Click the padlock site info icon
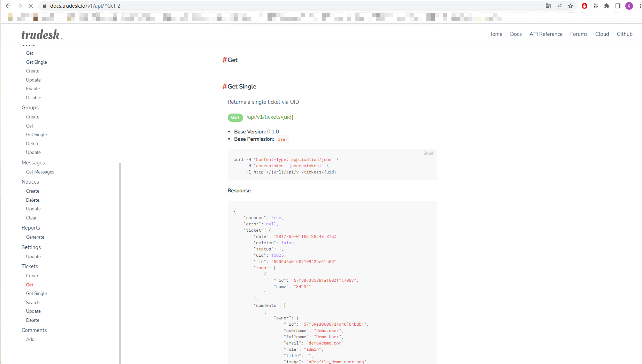Image resolution: width=642 pixels, height=364 pixels. tap(45, 6)
